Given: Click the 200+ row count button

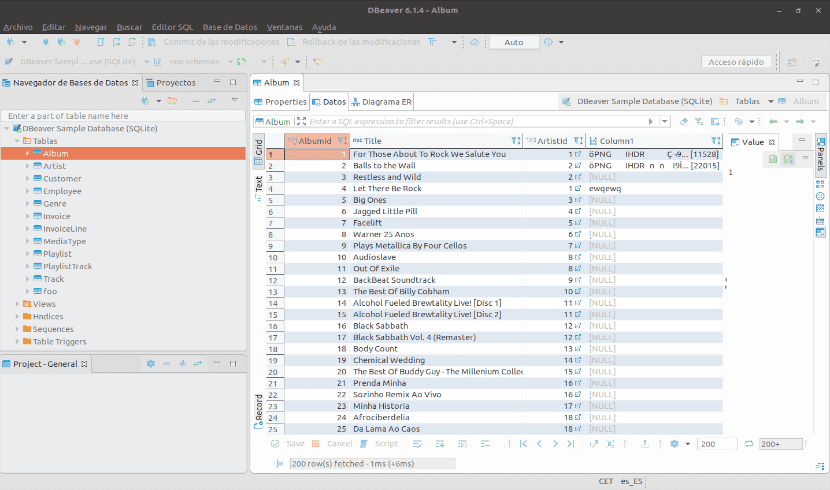Looking at the screenshot, I should pos(781,444).
